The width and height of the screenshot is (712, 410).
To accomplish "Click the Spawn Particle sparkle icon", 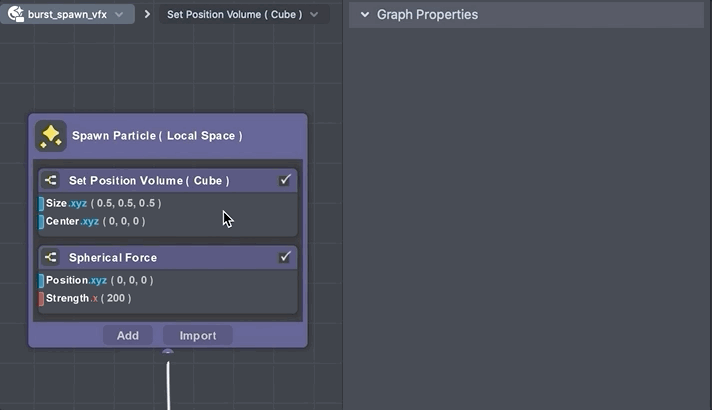I will pos(50,136).
